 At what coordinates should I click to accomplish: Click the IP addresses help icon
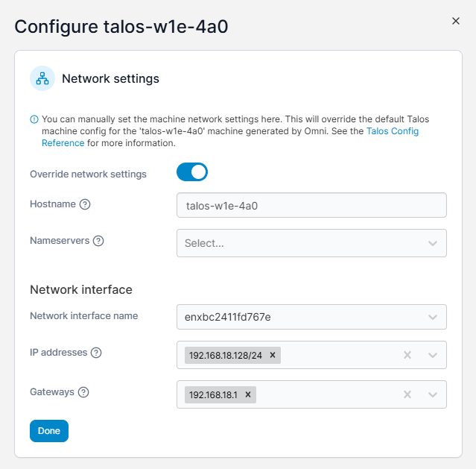click(x=96, y=353)
